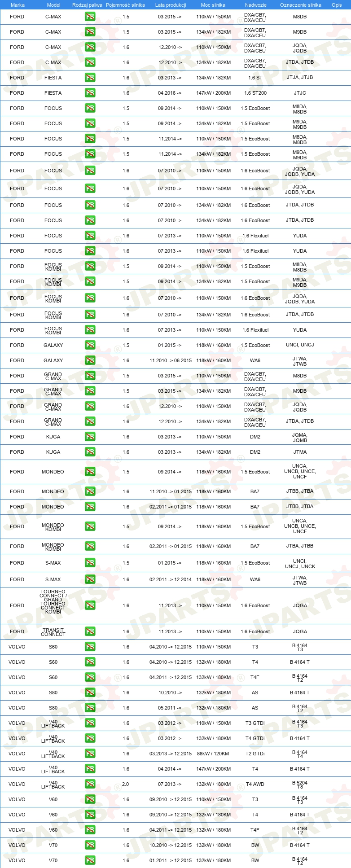The image size is (351, 868).
Task: Click the production date 04.2016 ->
Action: click(x=170, y=93)
